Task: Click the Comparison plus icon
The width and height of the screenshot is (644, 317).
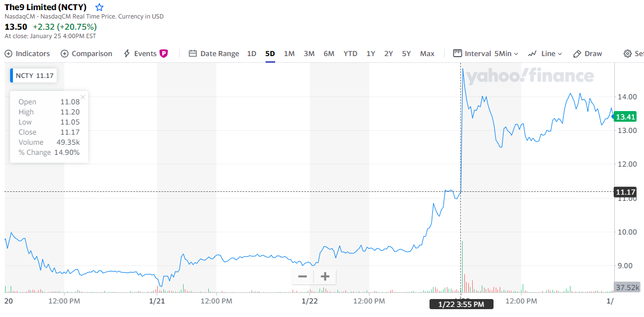Action: 65,54
